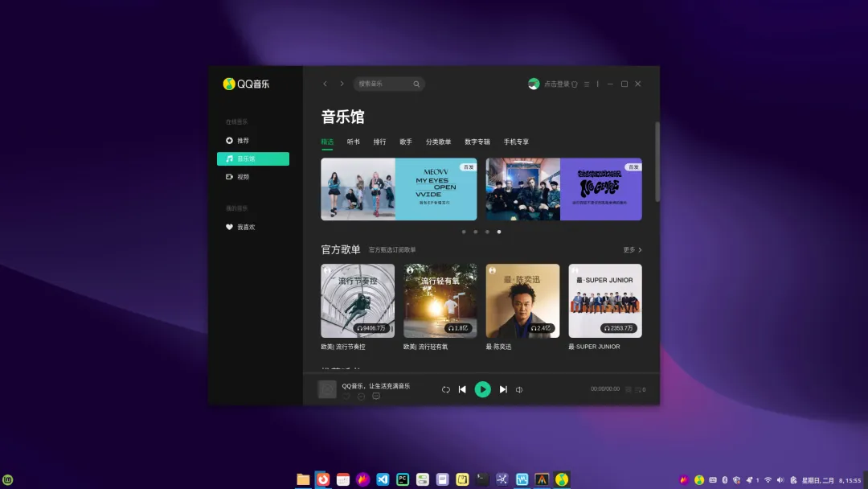Screen dimensions: 868x489
Task: Open the skin (shirt) icon
Action: pos(574,84)
